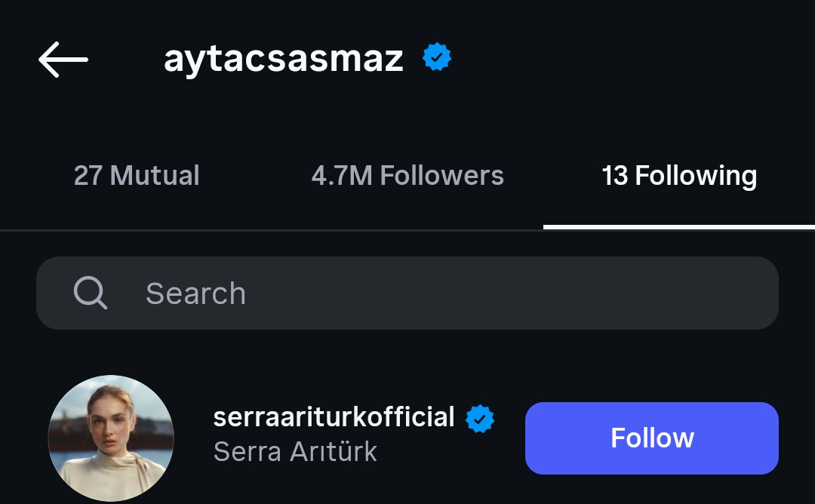Switch to the 27 Mutual tab
Image resolution: width=815 pixels, height=504 pixels.
pyautogui.click(x=137, y=175)
